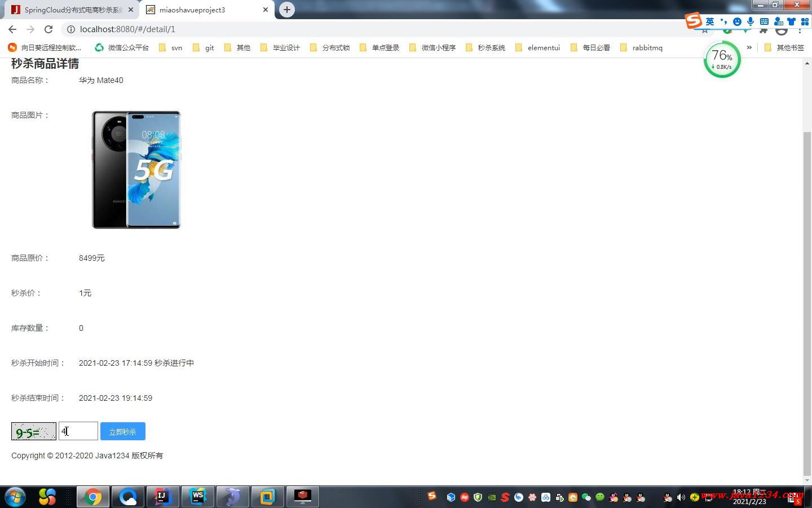
Task: Open the 单点登录 bookmark folder
Action: click(x=379, y=48)
